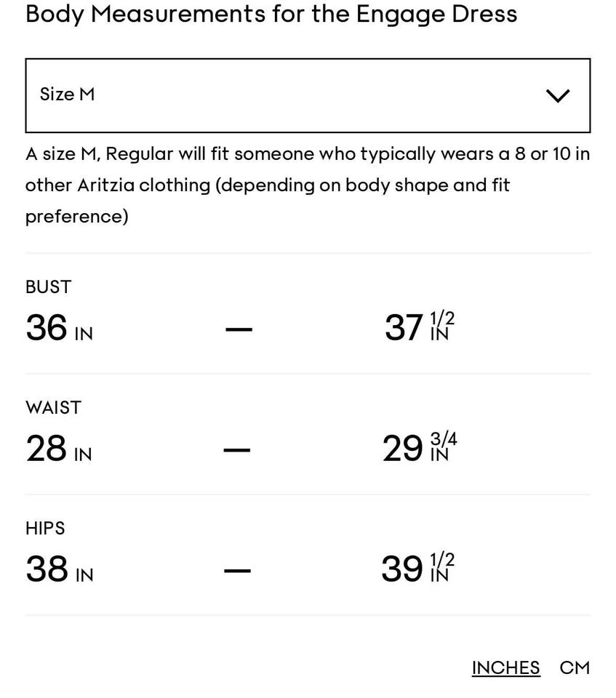Image resolution: width=616 pixels, height=698 pixels.
Task: Click the range dash in the WAIST row
Action: point(237,450)
